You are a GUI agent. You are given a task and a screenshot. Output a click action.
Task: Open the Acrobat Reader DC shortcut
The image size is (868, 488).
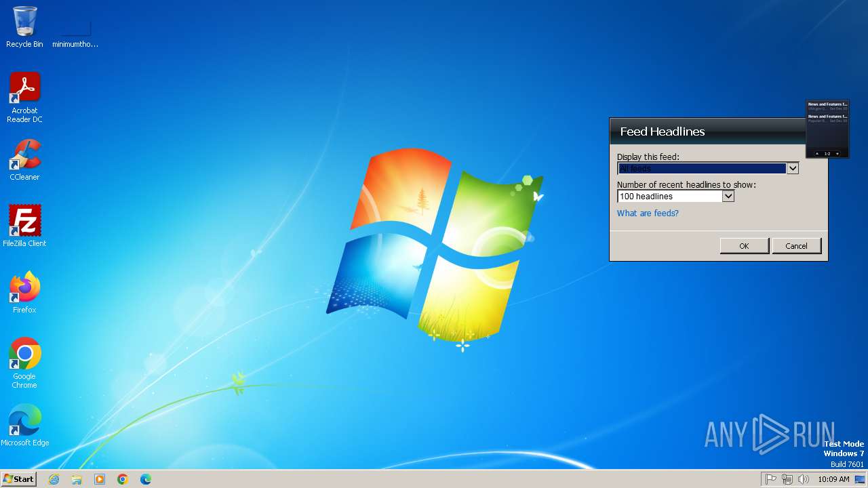24,98
